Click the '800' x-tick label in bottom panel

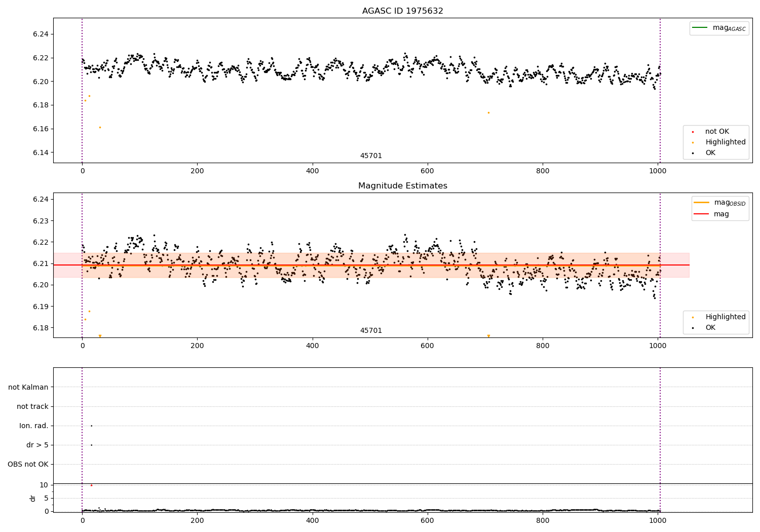(x=543, y=520)
